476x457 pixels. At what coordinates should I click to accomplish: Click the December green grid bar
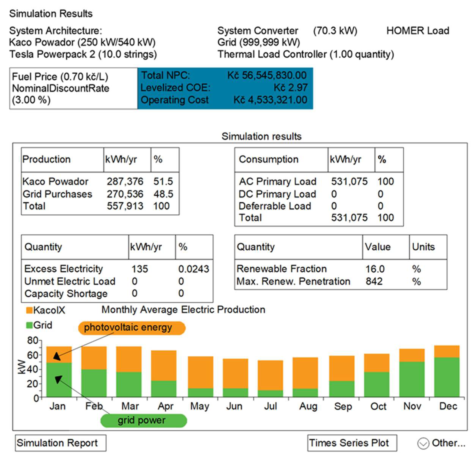pos(447,378)
